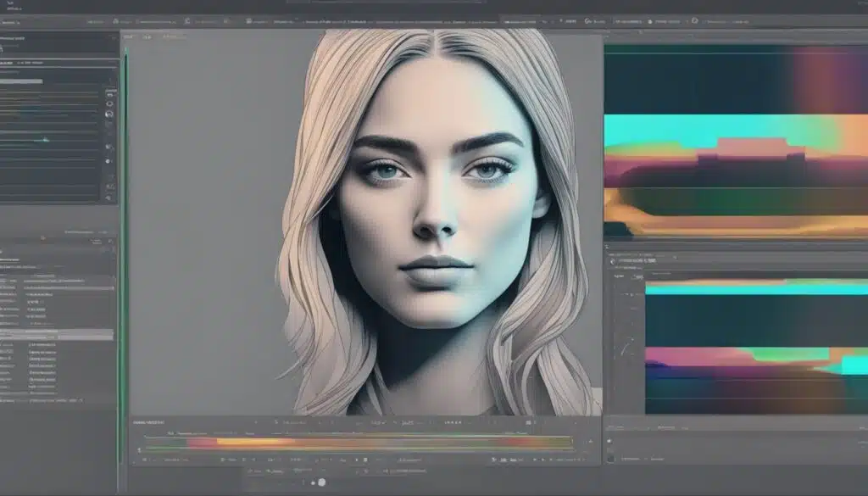Open the first menu in the top-left menu bar
This screenshot has width=868, height=496.
pos(10,3)
